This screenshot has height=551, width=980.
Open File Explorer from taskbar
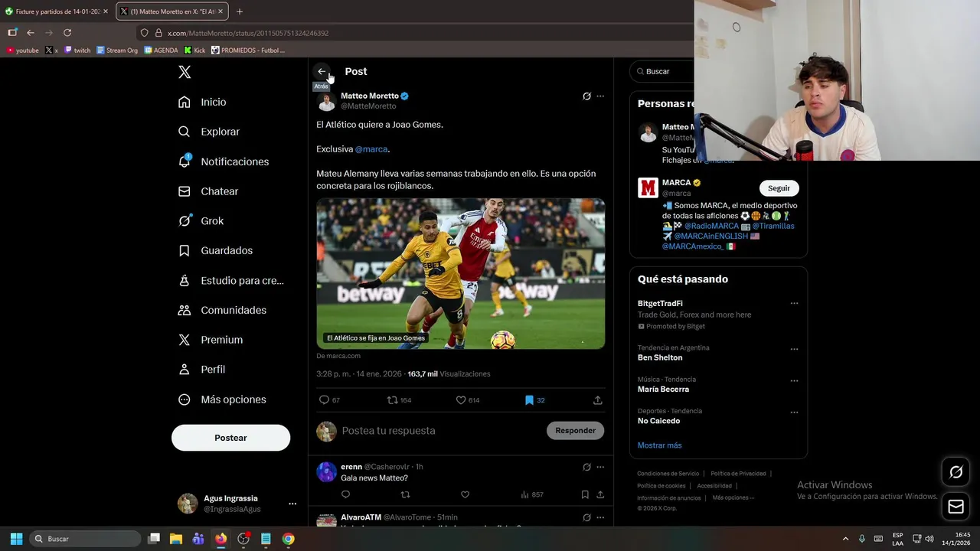176,539
